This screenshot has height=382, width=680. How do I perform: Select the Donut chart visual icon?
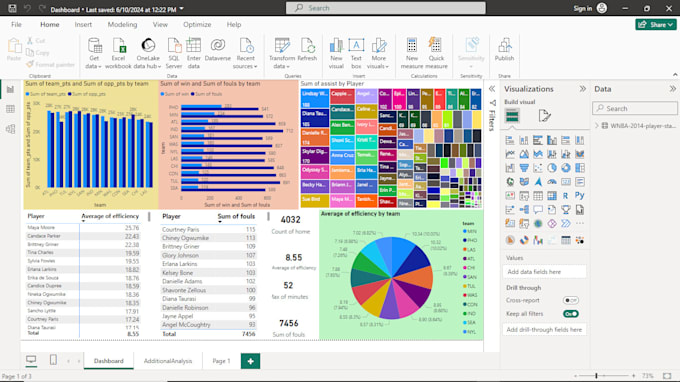tap(566, 168)
